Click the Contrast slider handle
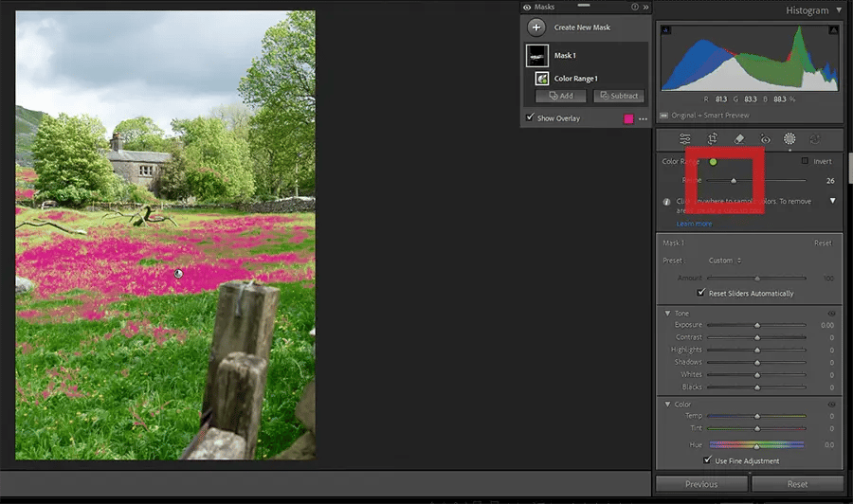The width and height of the screenshot is (853, 504). pyautogui.click(x=757, y=337)
